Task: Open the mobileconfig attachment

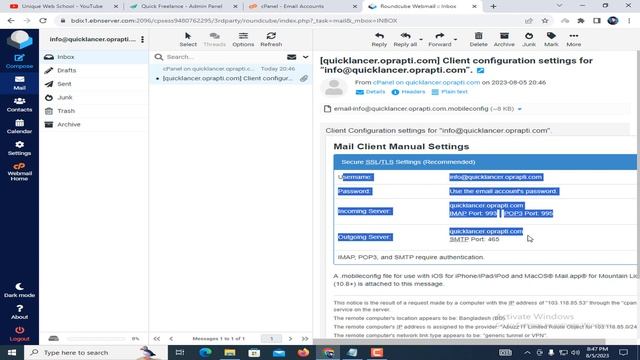Action: (x=411, y=109)
